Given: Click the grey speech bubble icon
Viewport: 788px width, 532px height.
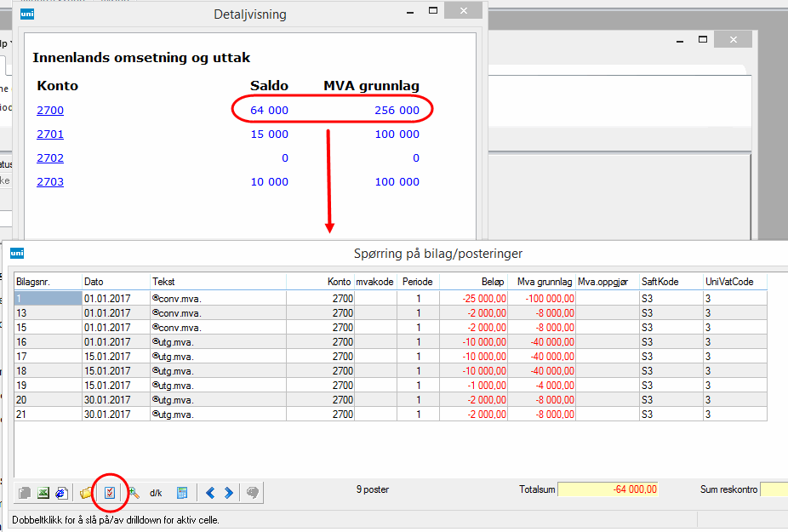Looking at the screenshot, I should pos(253,492).
